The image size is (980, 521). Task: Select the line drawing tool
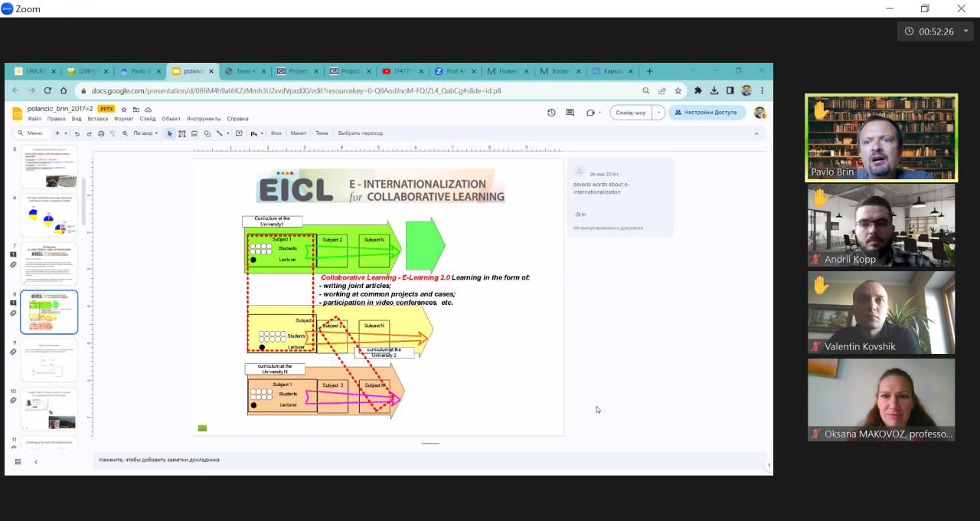click(x=219, y=133)
